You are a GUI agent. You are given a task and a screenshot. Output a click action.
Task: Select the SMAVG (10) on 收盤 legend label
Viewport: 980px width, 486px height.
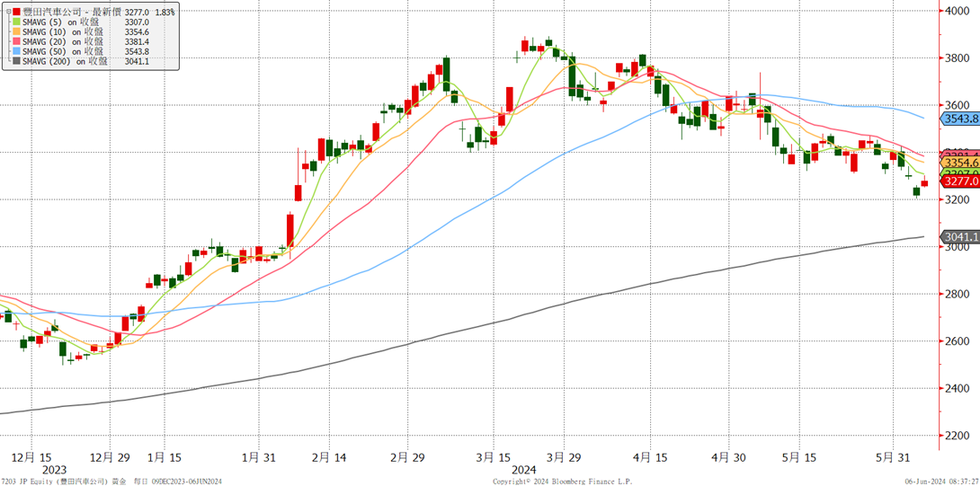(63, 31)
